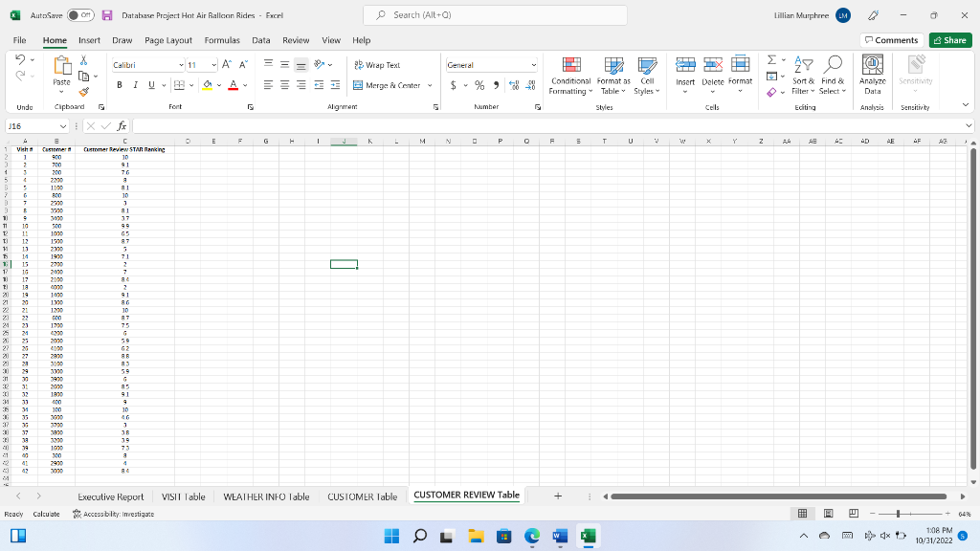Click Comma Style icon

pyautogui.click(x=497, y=85)
